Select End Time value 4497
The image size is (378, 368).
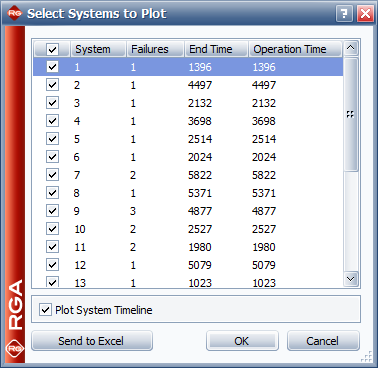200,85
